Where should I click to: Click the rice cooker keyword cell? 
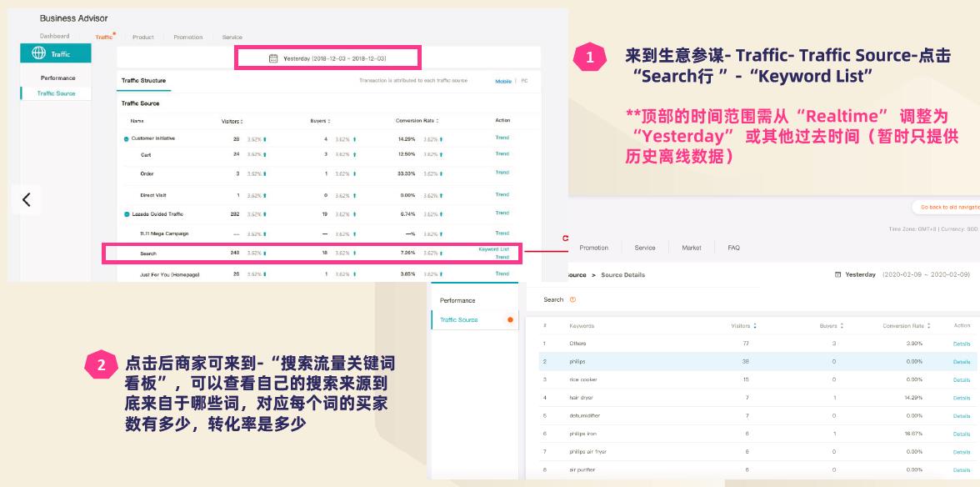point(582,379)
